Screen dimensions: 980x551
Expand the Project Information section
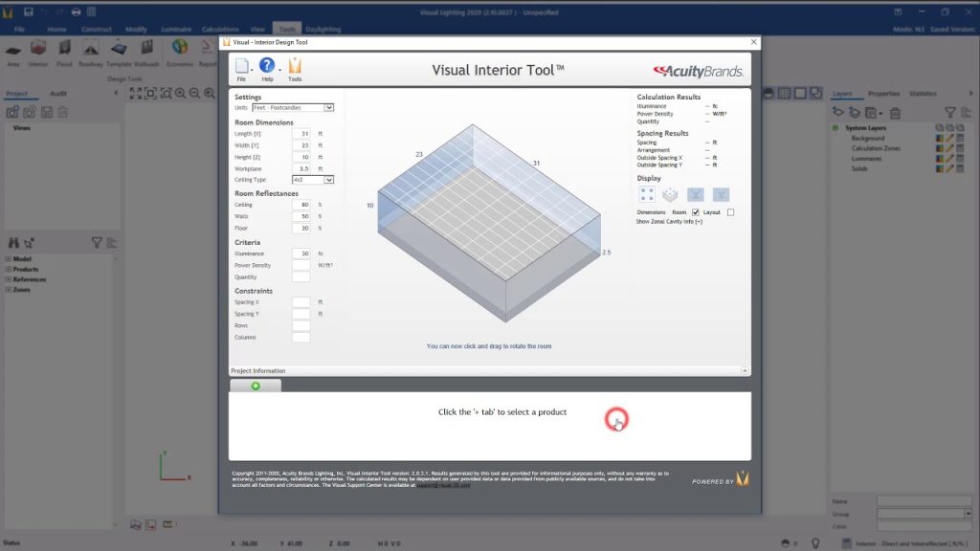(745, 371)
